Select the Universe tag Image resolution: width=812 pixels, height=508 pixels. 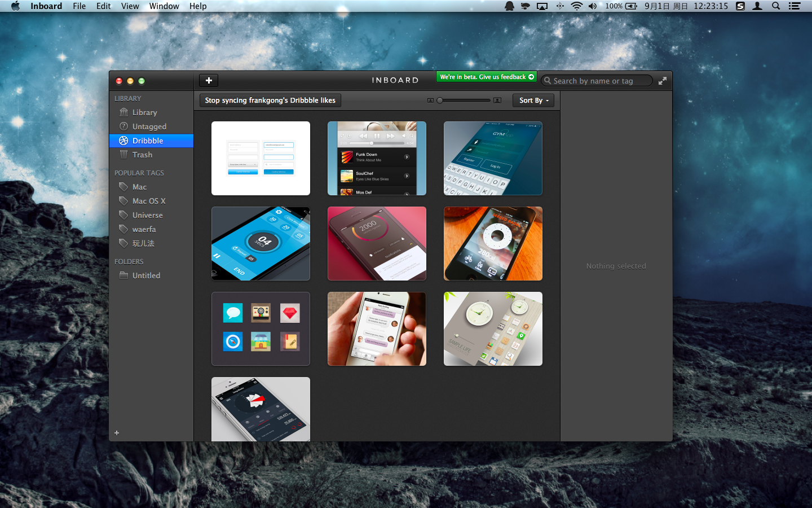point(147,215)
